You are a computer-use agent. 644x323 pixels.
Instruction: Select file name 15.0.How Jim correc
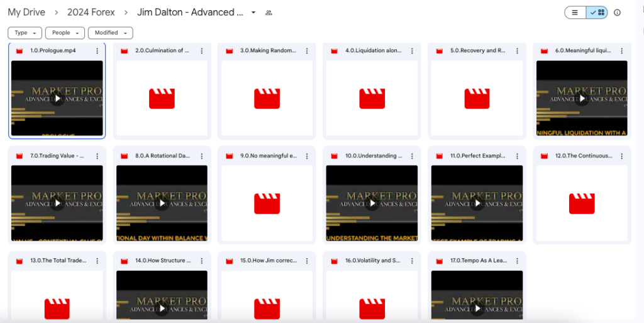pyautogui.click(x=269, y=261)
